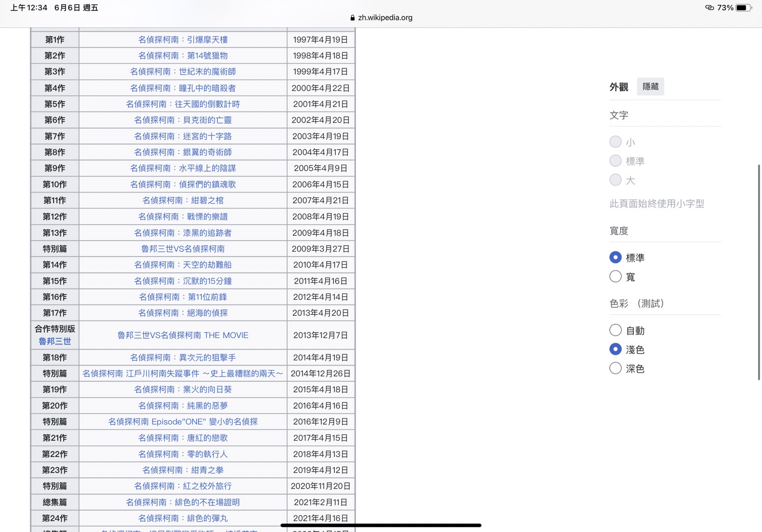The height and width of the screenshot is (532, 762).
Task: Select the 大 text size option
Action: (x=615, y=179)
